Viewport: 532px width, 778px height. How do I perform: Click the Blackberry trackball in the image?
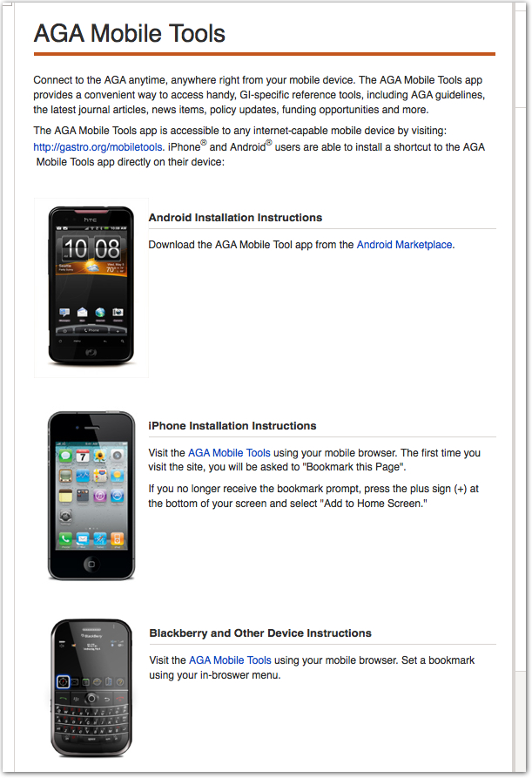click(x=91, y=698)
